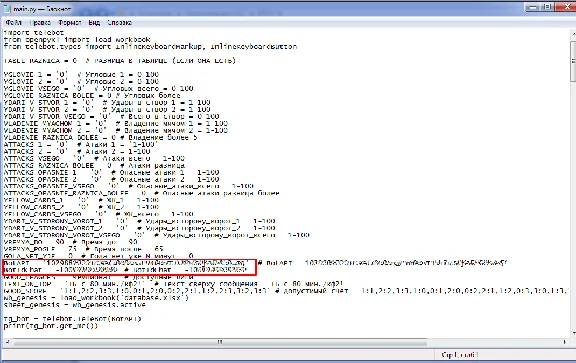Place cursor in the import telebot line
This screenshot has height=363, width=576.
click(34, 33)
